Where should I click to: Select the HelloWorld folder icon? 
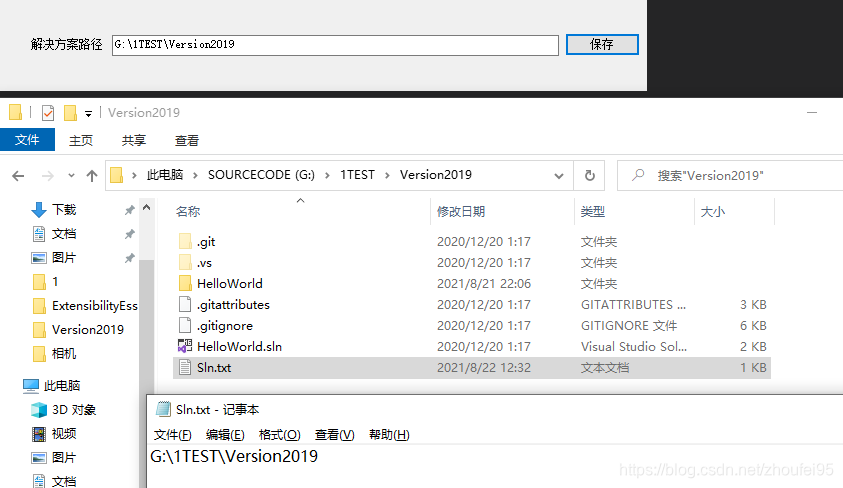[185, 283]
